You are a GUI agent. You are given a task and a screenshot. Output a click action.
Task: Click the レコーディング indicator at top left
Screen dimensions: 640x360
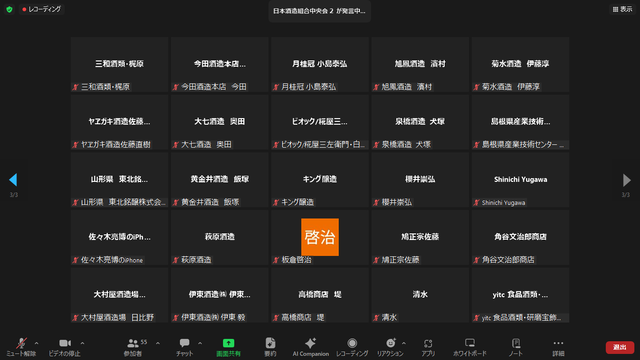pyautogui.click(x=42, y=9)
